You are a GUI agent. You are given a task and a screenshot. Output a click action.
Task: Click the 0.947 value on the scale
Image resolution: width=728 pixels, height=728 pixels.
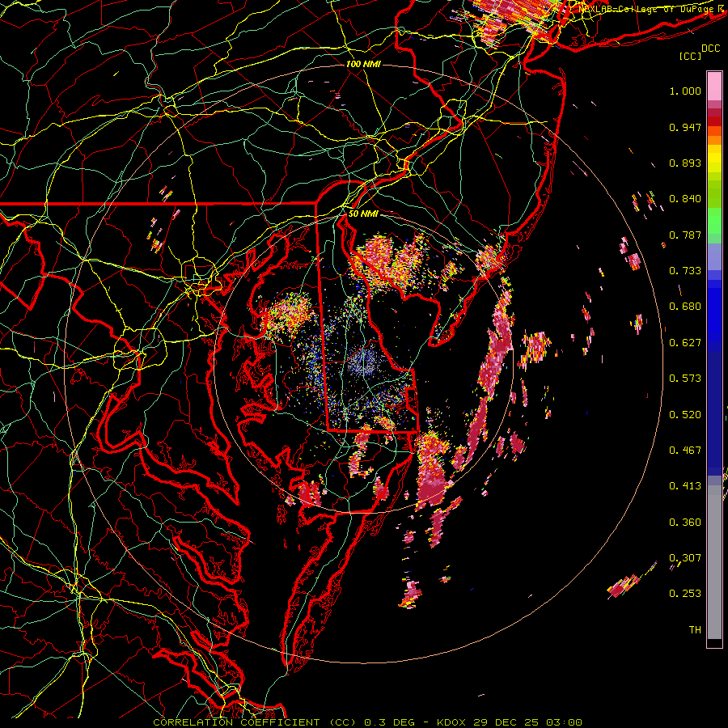coord(685,127)
